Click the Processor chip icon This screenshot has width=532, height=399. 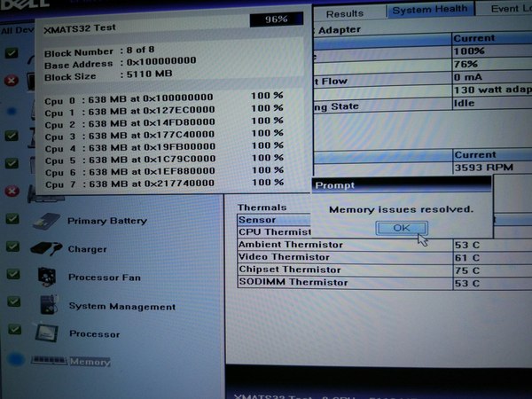[x=47, y=333]
